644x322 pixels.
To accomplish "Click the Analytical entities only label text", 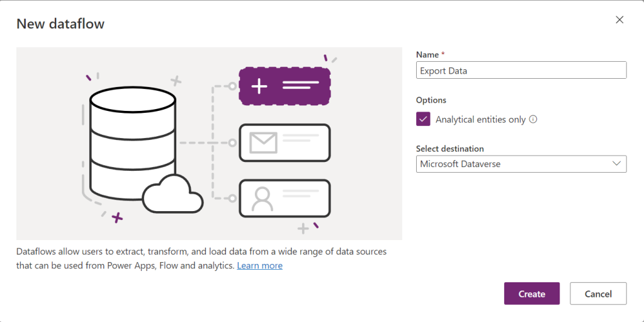I will pos(480,119).
